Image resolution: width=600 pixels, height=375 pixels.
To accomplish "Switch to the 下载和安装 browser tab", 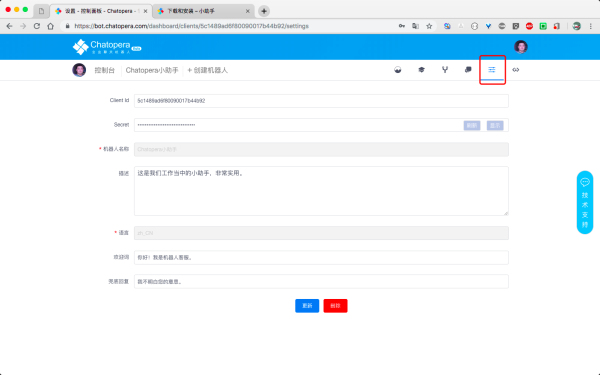I will tap(204, 11).
